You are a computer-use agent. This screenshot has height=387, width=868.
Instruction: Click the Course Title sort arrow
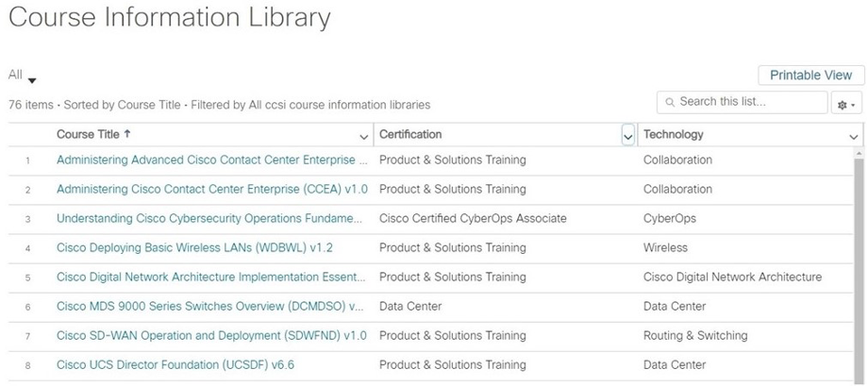coord(127,134)
